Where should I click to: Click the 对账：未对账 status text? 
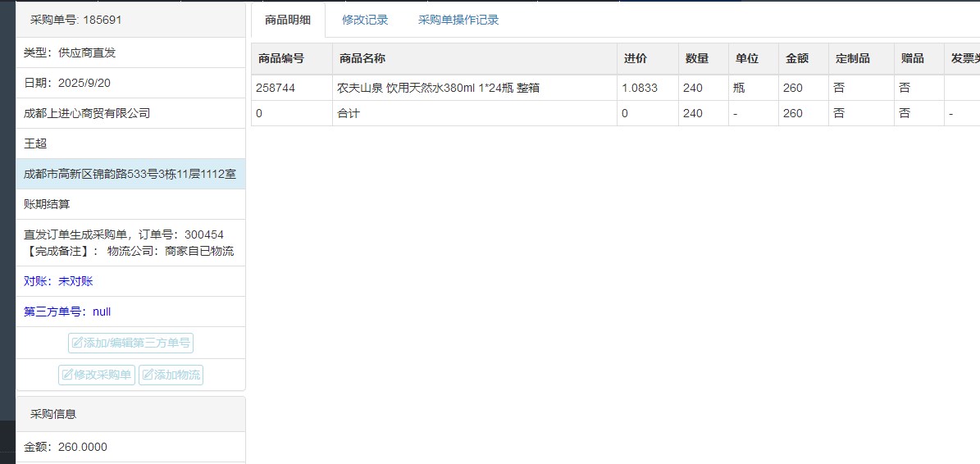(58, 281)
